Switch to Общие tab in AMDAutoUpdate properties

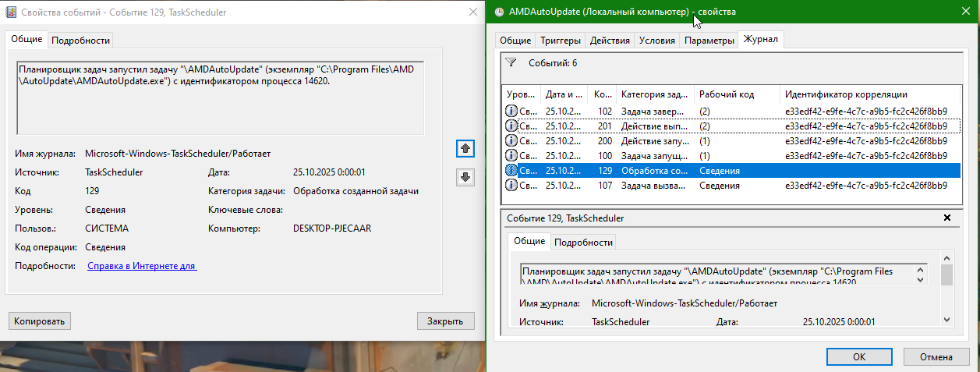(x=515, y=40)
